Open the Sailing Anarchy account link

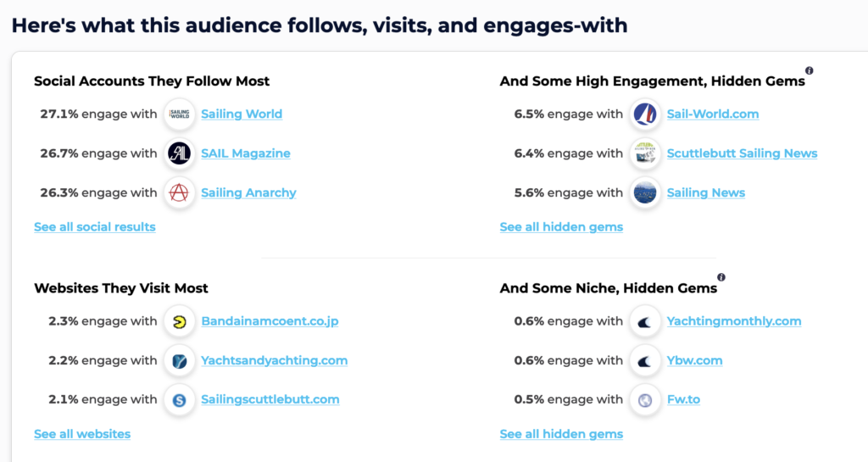[x=248, y=193]
